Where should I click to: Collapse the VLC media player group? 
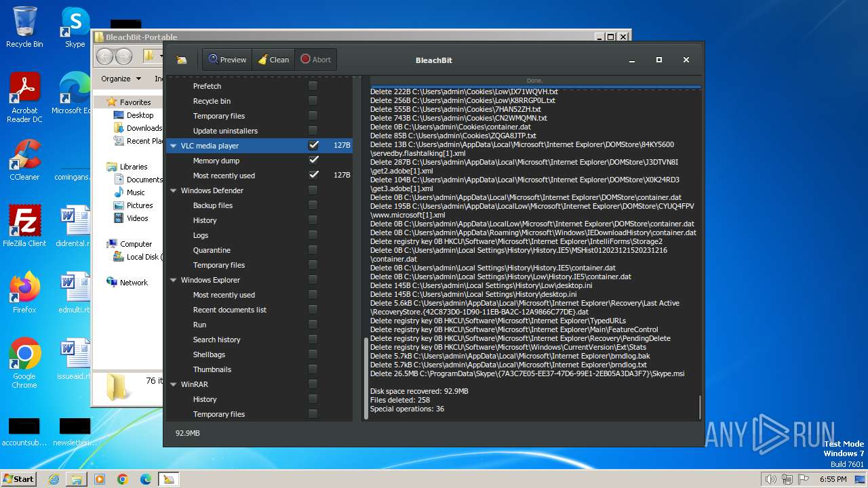(x=174, y=146)
